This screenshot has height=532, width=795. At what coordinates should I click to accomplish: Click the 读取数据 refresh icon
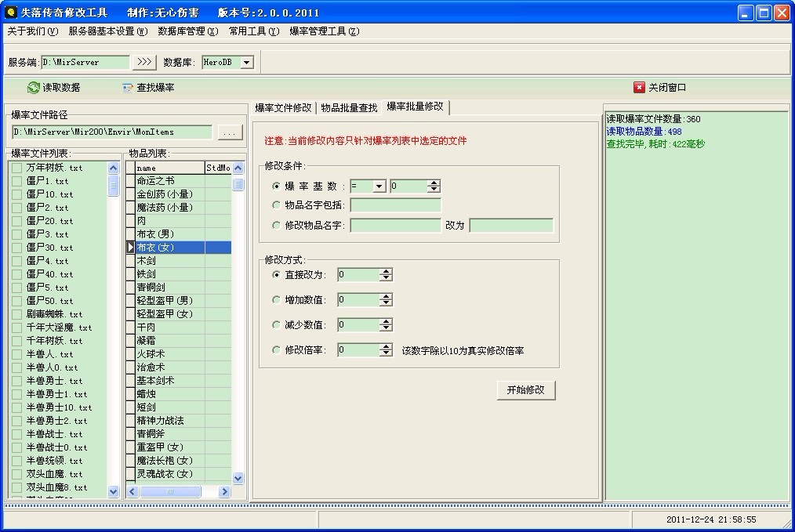coord(33,88)
